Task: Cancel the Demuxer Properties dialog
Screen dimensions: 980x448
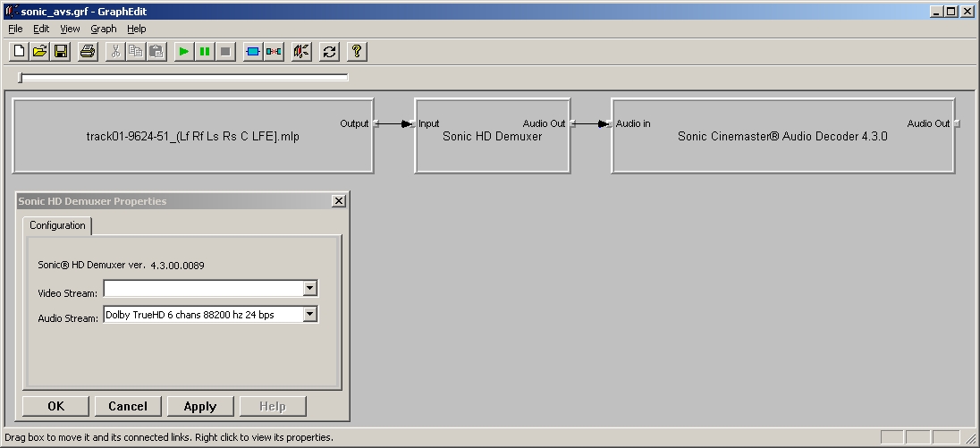Action: tap(128, 406)
